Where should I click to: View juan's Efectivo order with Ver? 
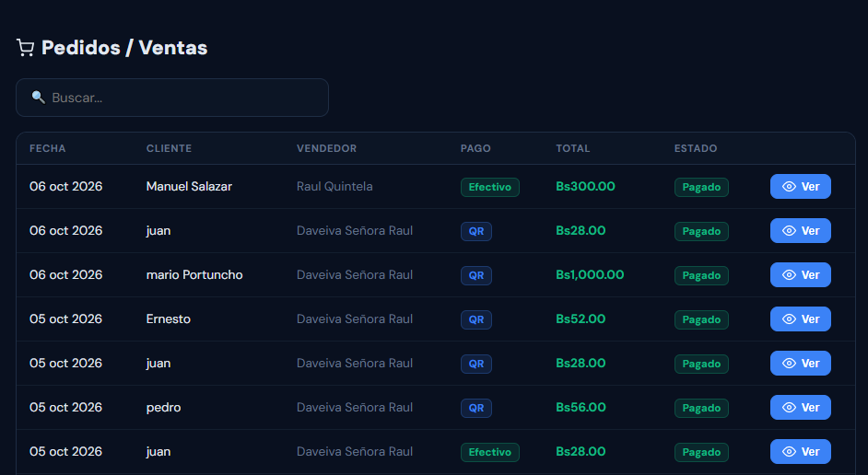(801, 452)
